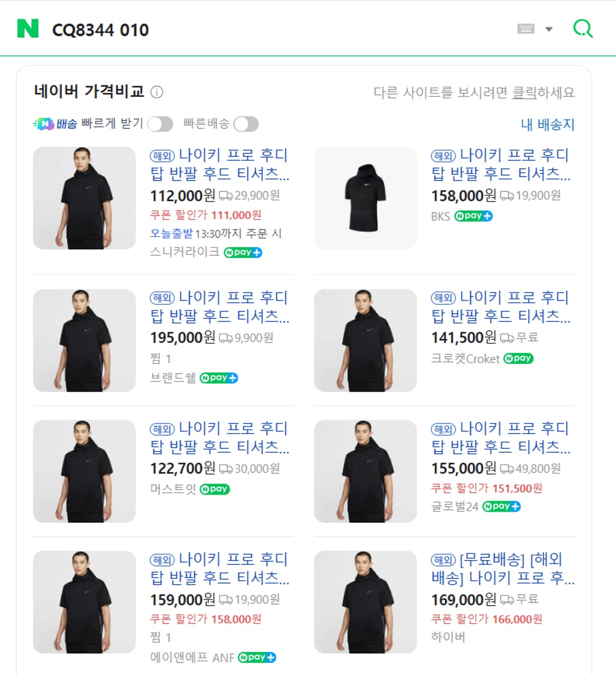Viewport: 616px width, 675px height.
Task: Click 네이버 가격비교 heading
Action: (x=89, y=91)
